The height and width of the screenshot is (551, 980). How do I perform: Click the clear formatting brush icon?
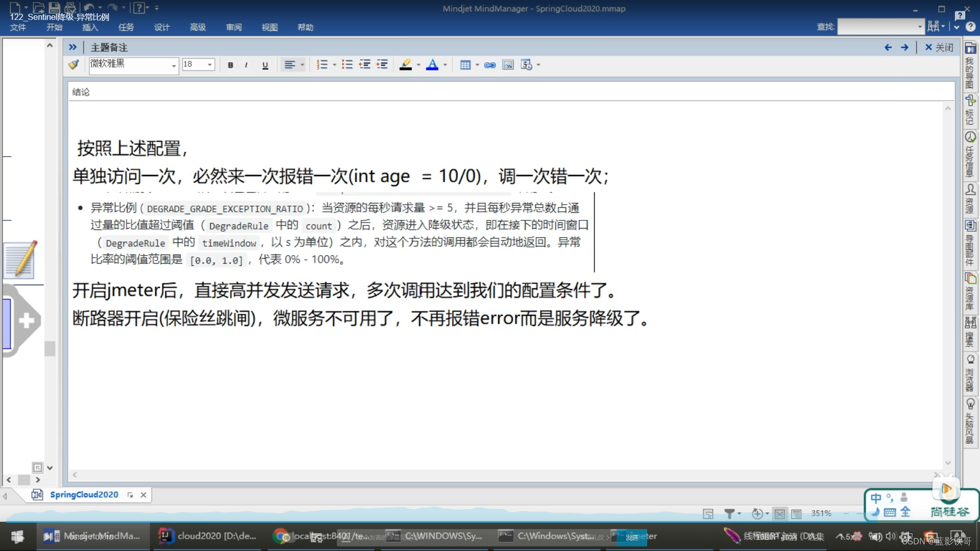tap(74, 64)
